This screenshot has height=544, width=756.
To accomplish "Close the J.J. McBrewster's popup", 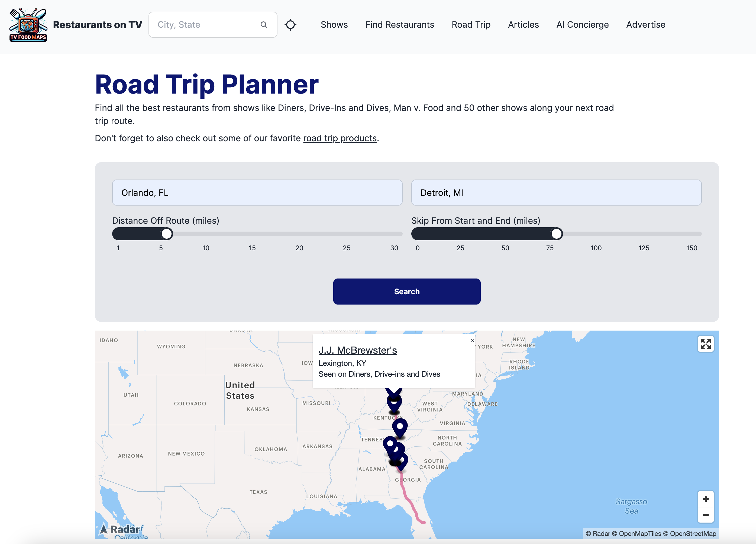I will pos(472,341).
